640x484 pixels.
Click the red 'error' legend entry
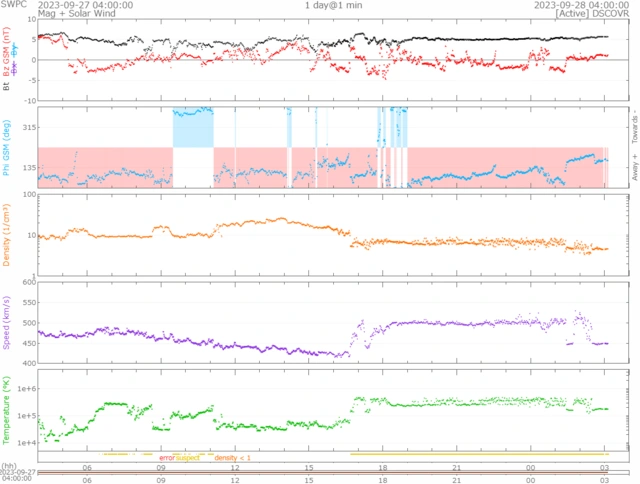click(x=167, y=458)
